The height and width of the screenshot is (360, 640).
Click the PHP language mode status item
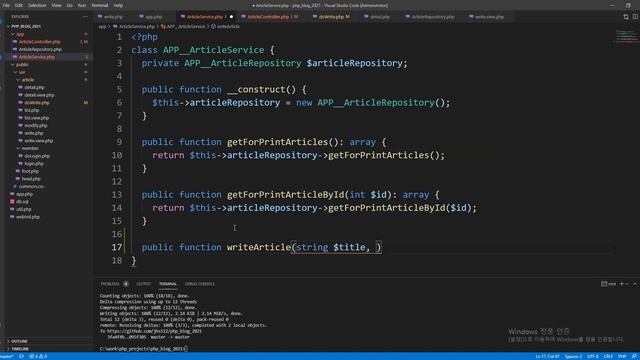pyautogui.click(x=622, y=356)
